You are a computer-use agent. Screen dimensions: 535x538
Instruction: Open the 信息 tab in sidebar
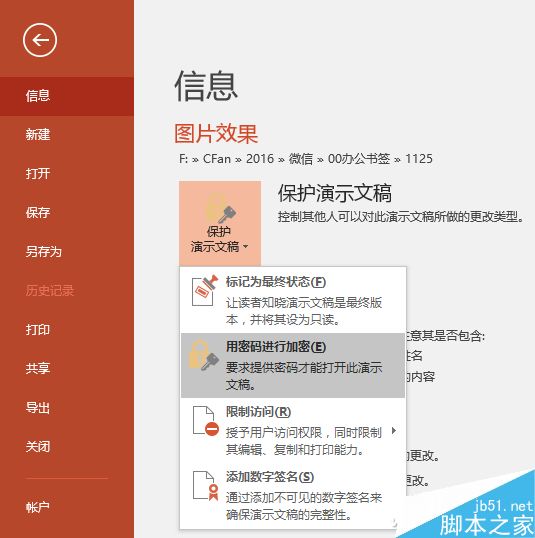coord(67,96)
